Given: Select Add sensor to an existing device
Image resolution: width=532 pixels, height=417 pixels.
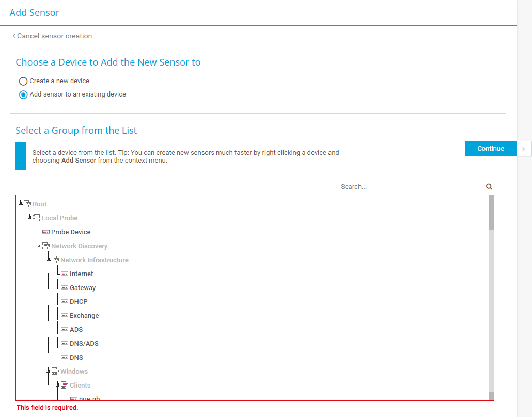Looking at the screenshot, I should coord(23,94).
